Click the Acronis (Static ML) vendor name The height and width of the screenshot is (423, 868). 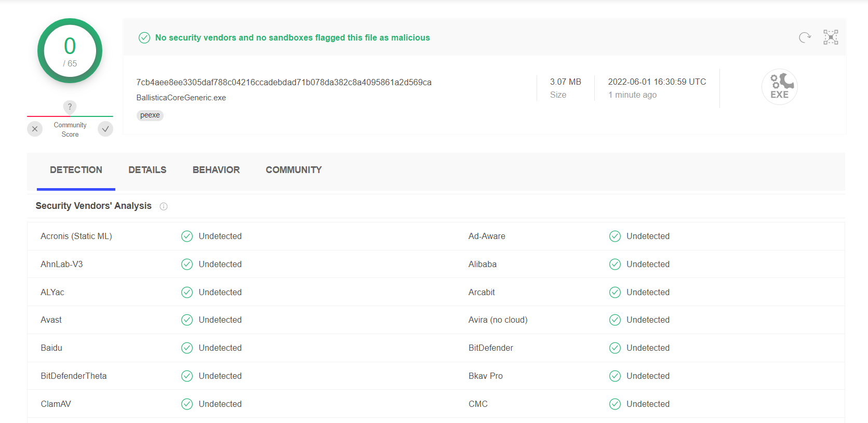pyautogui.click(x=76, y=236)
